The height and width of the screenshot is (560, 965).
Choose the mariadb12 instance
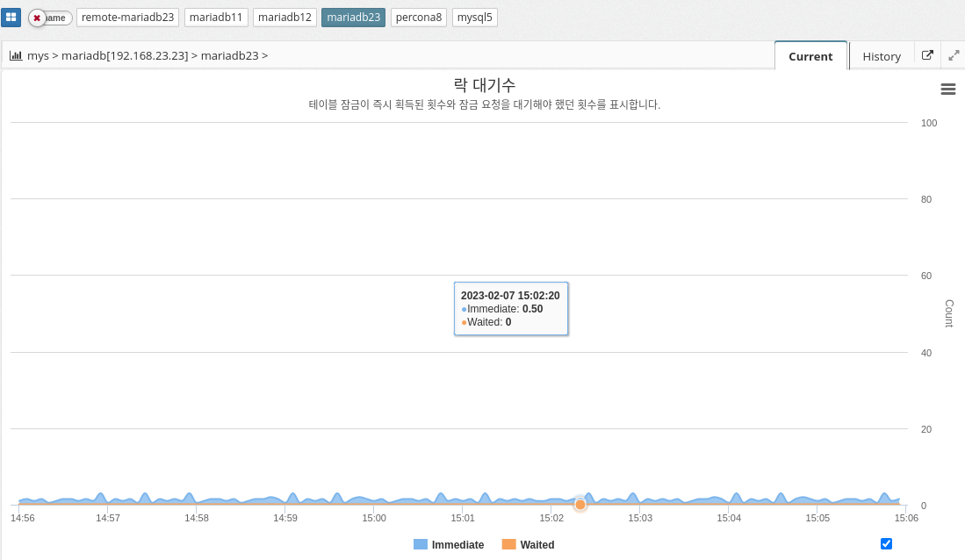tap(284, 18)
